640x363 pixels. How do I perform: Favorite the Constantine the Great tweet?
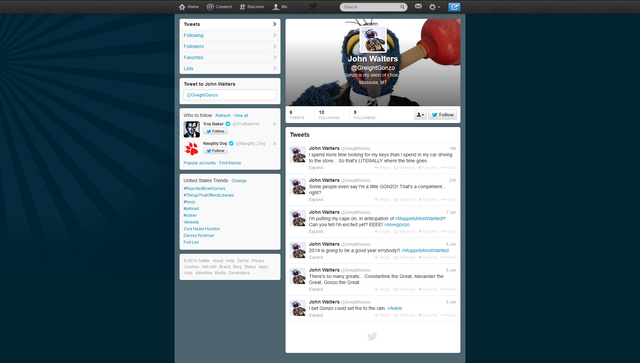427,289
